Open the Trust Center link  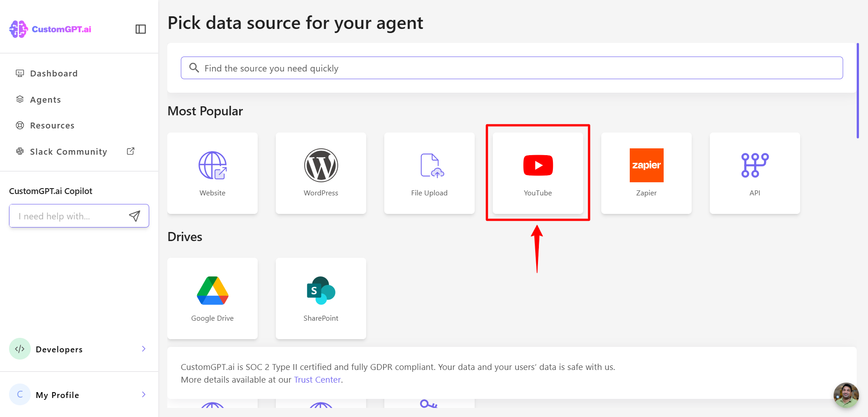point(317,379)
